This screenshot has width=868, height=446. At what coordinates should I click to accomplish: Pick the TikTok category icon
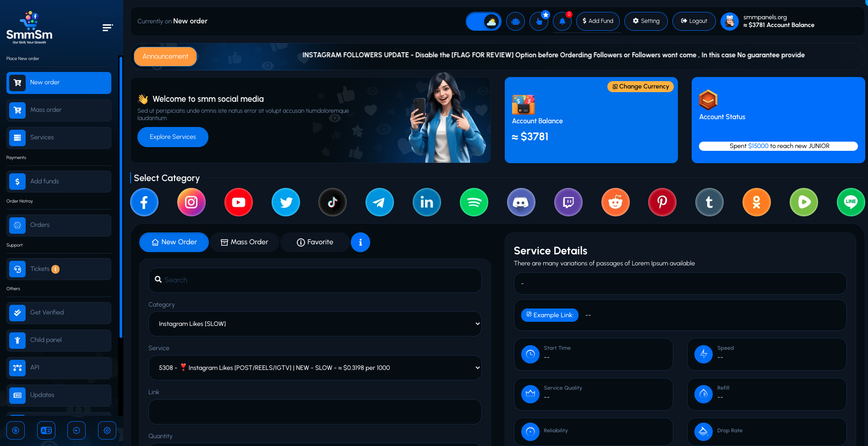pyautogui.click(x=333, y=202)
